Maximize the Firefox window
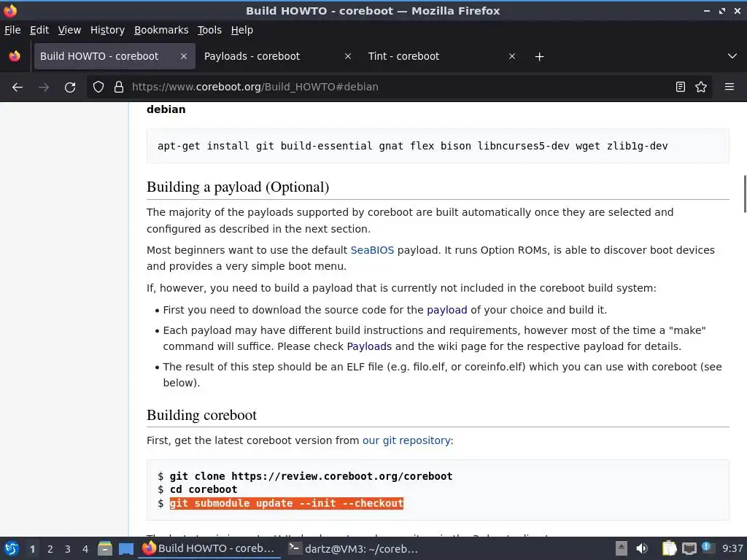This screenshot has height=560, width=747. coord(722,10)
